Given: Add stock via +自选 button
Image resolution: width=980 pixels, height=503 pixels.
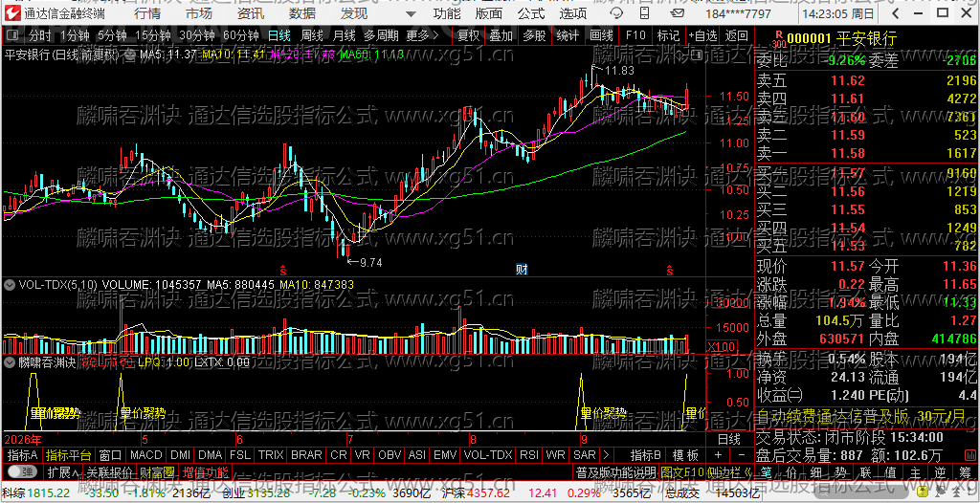Looking at the screenshot, I should click(x=702, y=35).
